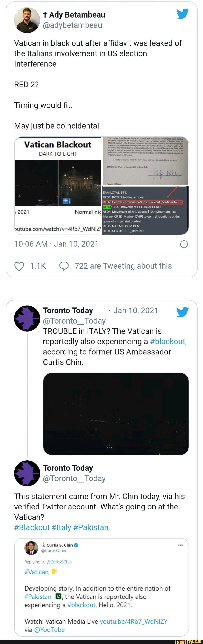Click Curtis S. Chin's profile photo
This screenshot has height=644, width=203.
31,547
